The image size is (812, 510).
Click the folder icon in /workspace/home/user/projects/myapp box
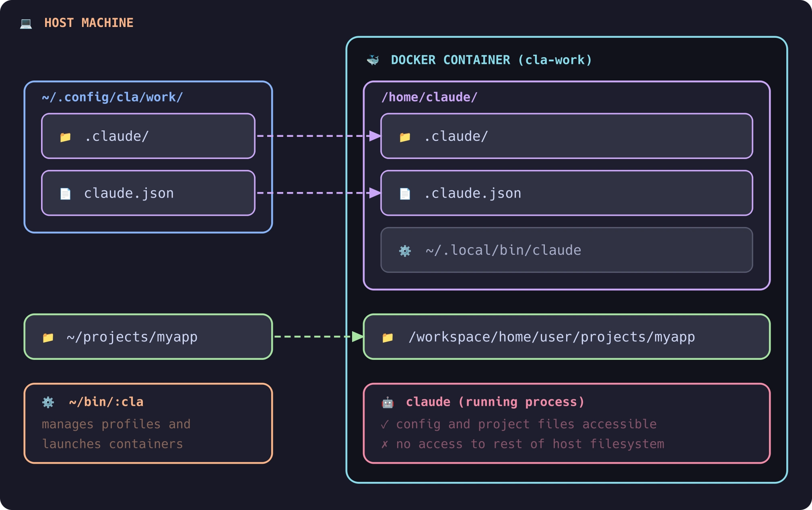click(387, 337)
